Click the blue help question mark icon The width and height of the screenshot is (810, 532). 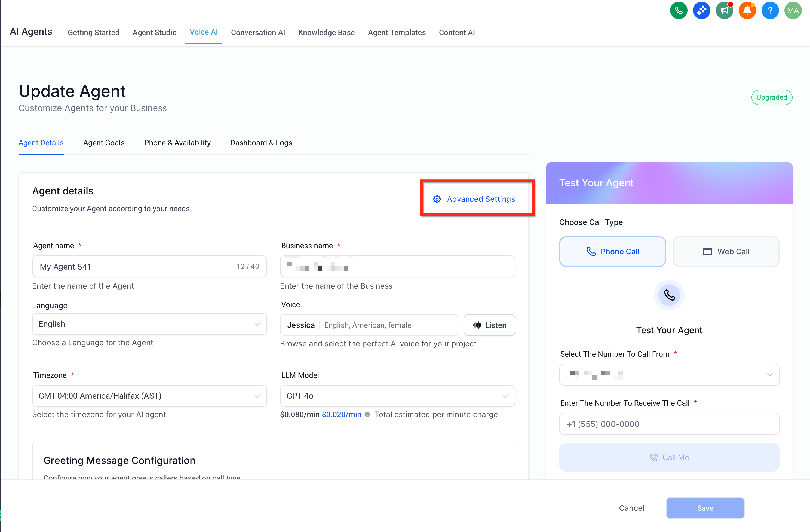pos(770,11)
